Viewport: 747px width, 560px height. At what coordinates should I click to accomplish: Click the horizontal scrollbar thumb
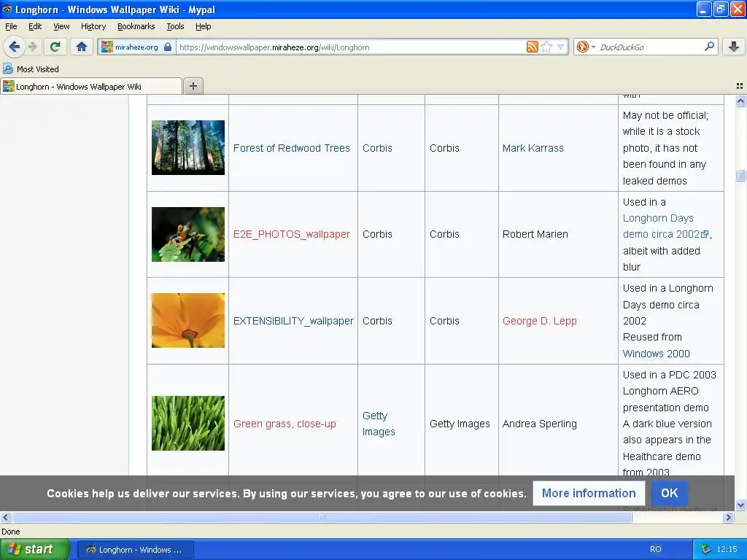322,517
